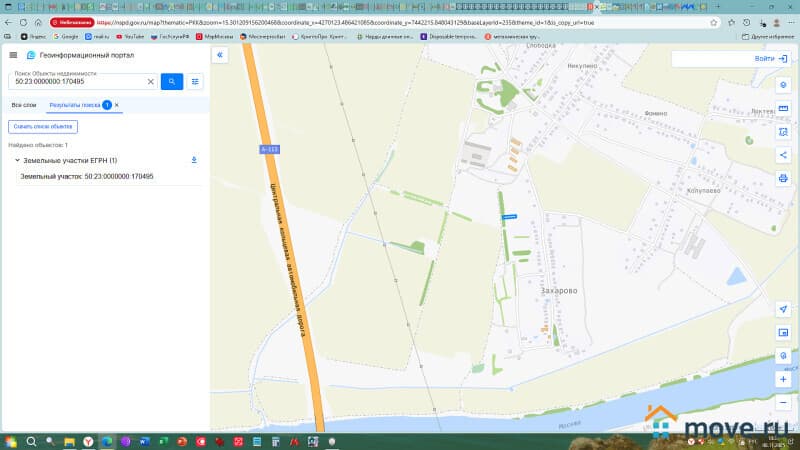Open the share map tool
Viewport: 800px width, 450px height.
pyautogui.click(x=783, y=155)
